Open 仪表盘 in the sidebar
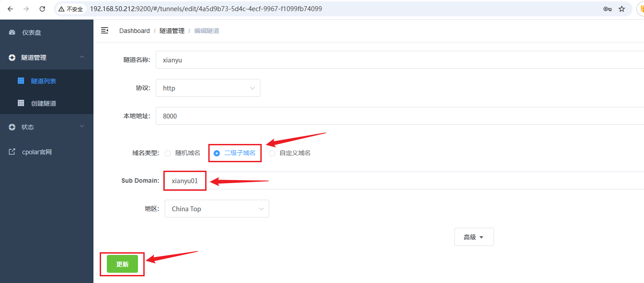The image size is (644, 283). 47,33
